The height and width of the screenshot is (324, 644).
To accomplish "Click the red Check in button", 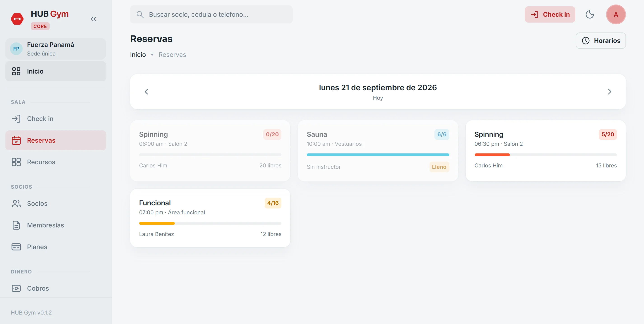I will pyautogui.click(x=550, y=14).
